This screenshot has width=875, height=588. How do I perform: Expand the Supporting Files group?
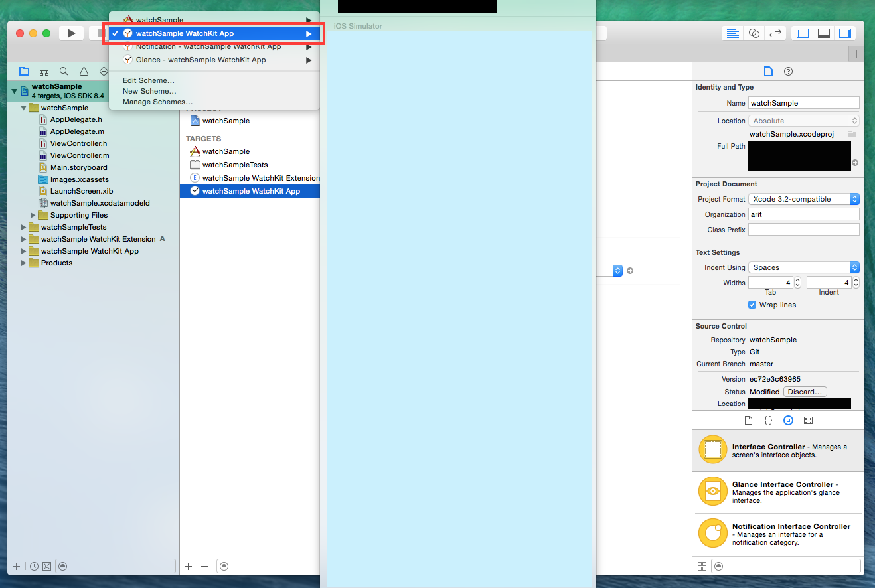[33, 215]
